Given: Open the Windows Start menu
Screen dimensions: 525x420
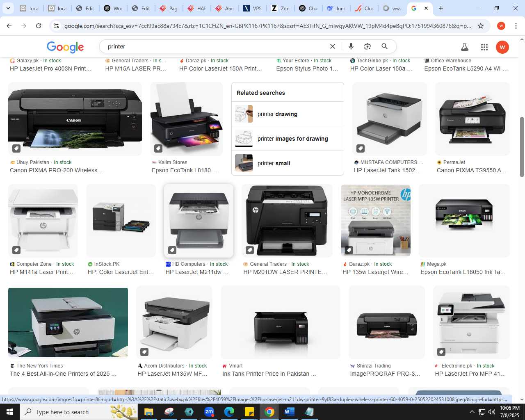Looking at the screenshot, I should click(x=10, y=412).
